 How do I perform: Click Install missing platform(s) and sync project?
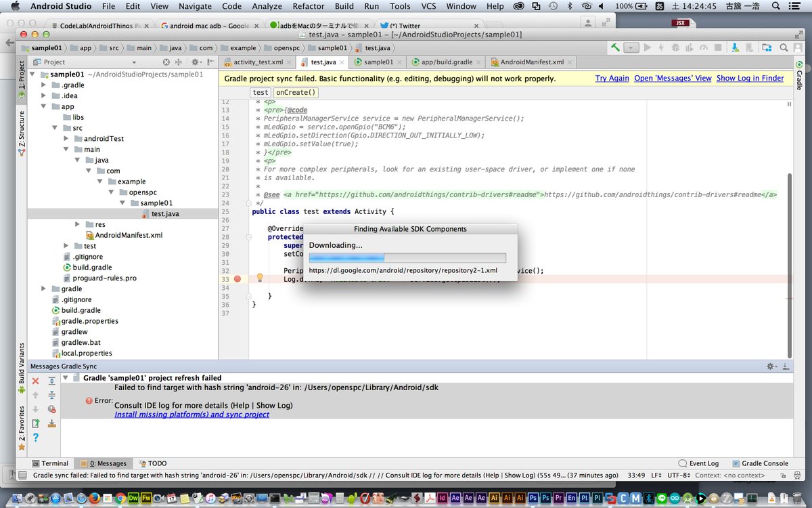[x=191, y=415]
